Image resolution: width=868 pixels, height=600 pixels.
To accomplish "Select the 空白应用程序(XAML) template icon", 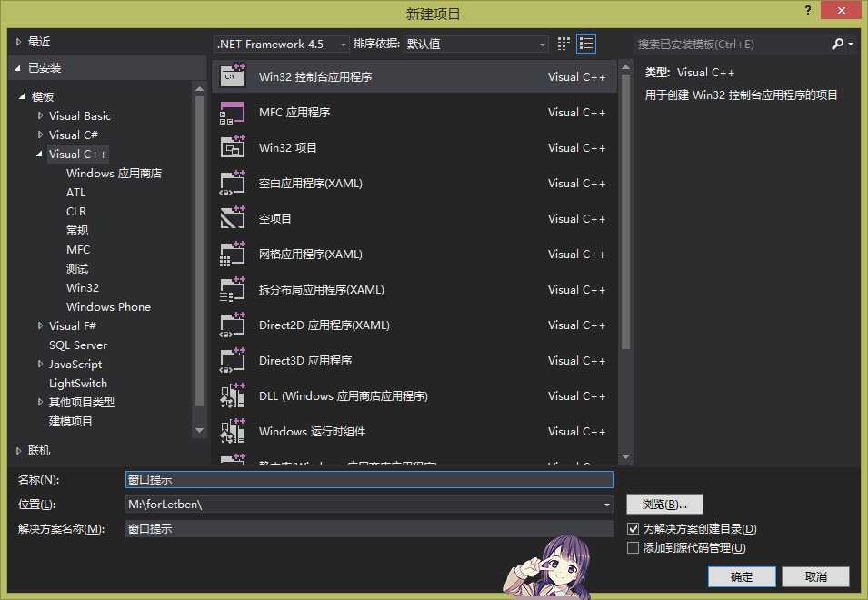I will click(233, 184).
